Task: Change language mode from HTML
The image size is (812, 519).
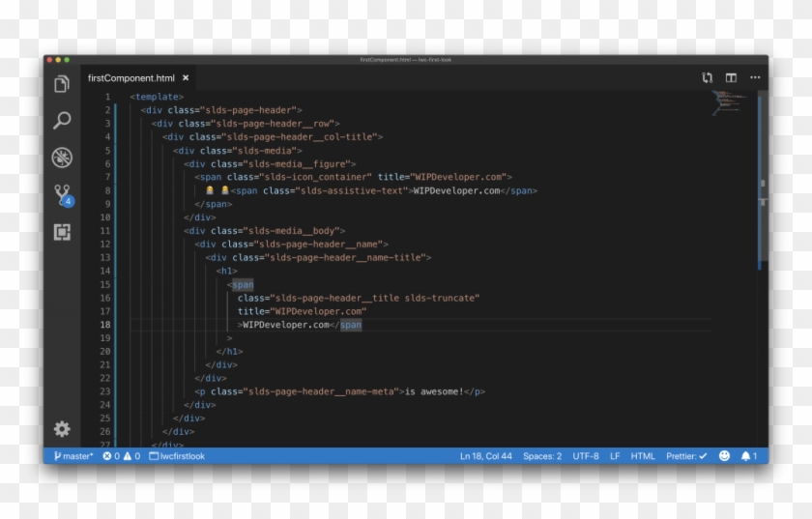Action: tap(643, 456)
